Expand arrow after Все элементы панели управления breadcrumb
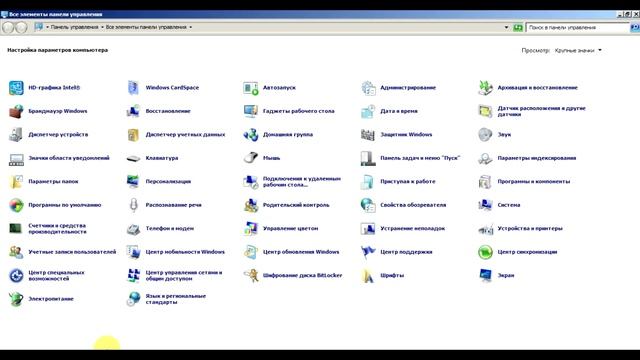The height and width of the screenshot is (360, 640). tap(191, 27)
